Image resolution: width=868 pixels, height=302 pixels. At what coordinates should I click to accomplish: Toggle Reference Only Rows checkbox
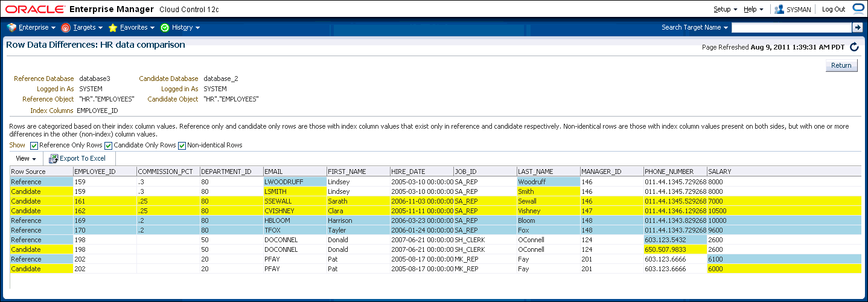[34, 146]
